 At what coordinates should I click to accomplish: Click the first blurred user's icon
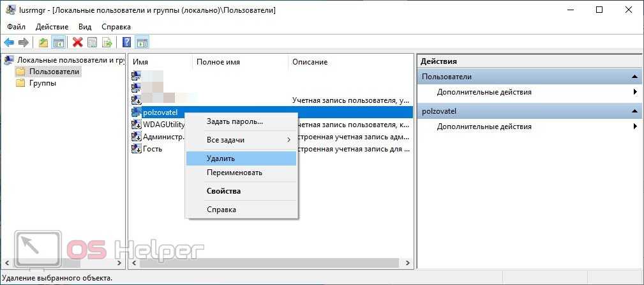point(137,75)
